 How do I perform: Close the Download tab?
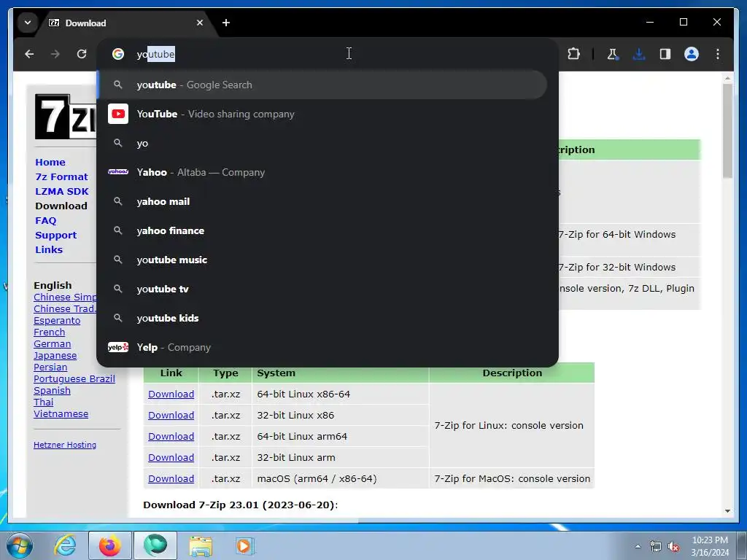coord(200,23)
